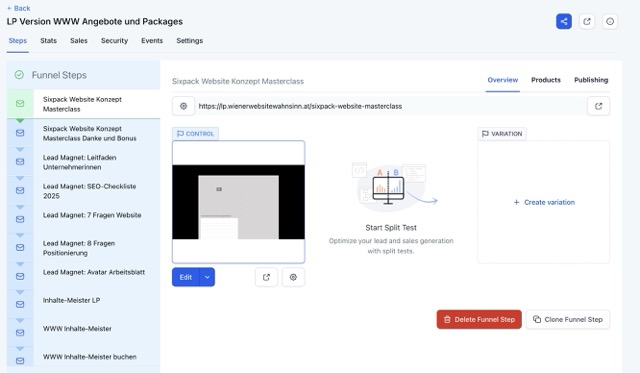The width and height of the screenshot is (640, 373).
Task: Click envelope icon of WWW Inhalte-Meister buchen step
Action: click(x=20, y=361)
